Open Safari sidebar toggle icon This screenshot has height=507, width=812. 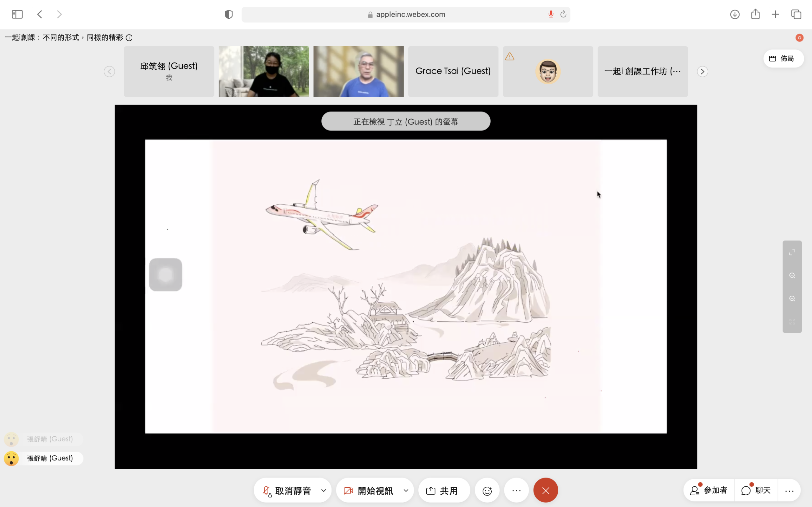[x=17, y=15]
